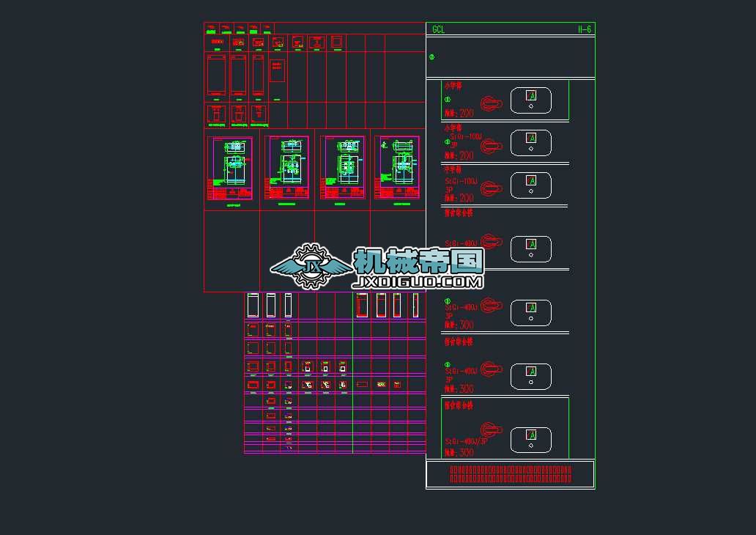Click the 400J/3P breaker model text
The height and width of the screenshot is (535, 756).
(x=466, y=441)
